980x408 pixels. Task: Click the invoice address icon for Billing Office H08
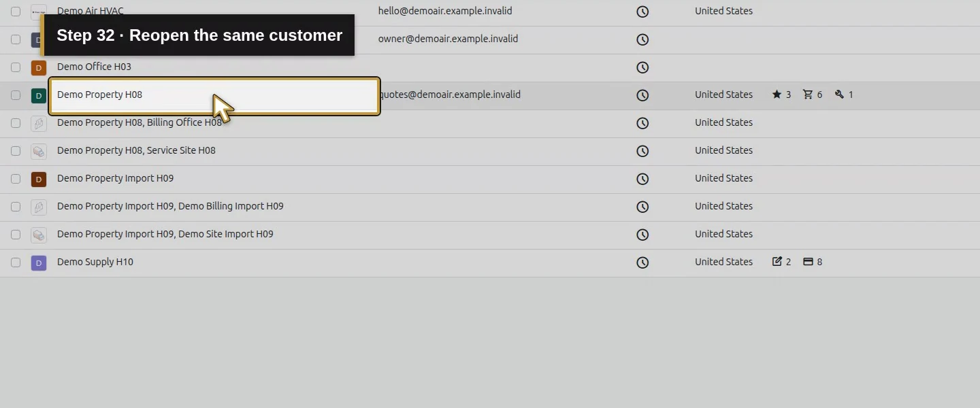point(39,123)
